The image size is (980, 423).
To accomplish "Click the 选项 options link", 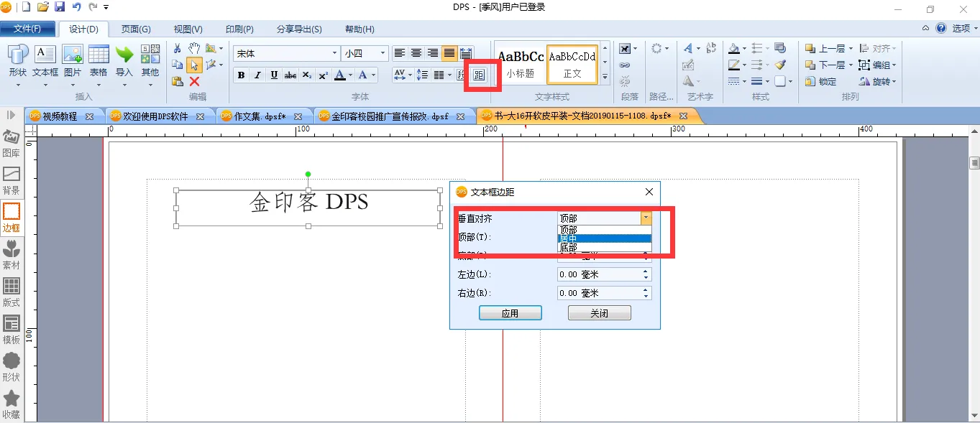I will [x=961, y=28].
